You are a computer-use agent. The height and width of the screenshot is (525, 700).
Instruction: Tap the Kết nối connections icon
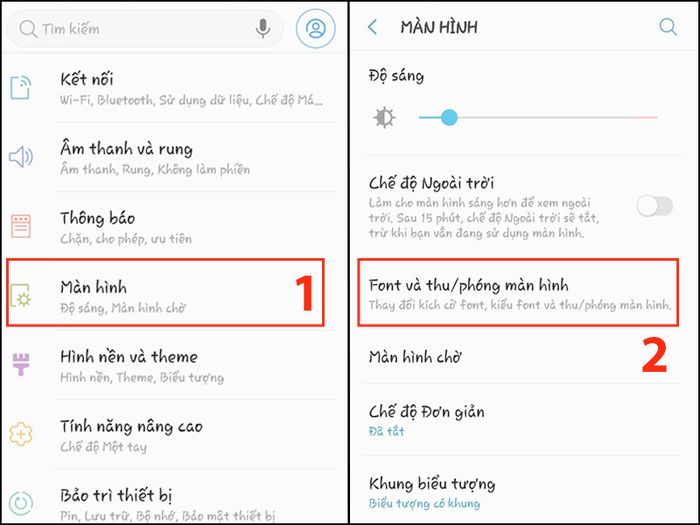click(x=21, y=88)
